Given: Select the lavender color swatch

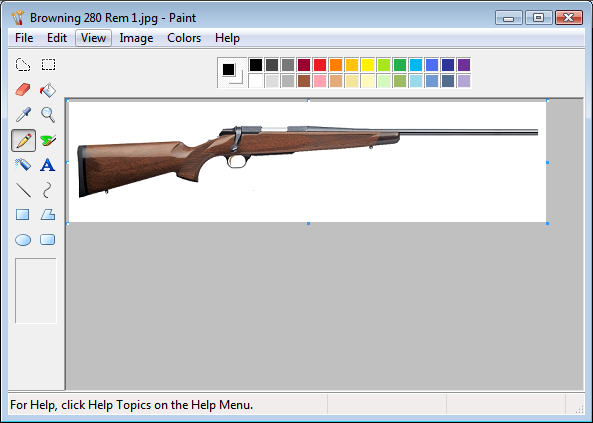Looking at the screenshot, I should (464, 81).
